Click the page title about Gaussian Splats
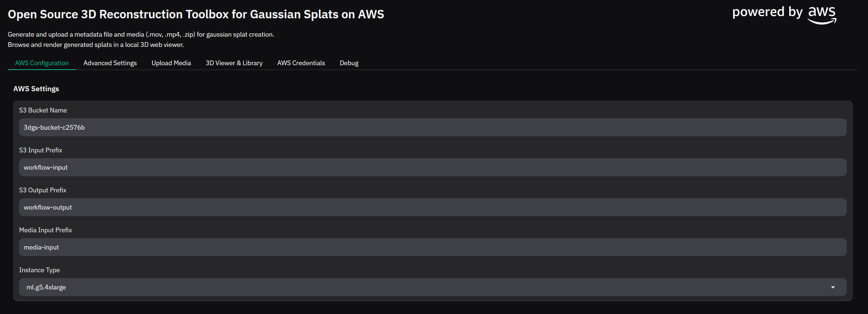The image size is (868, 314). (196, 14)
